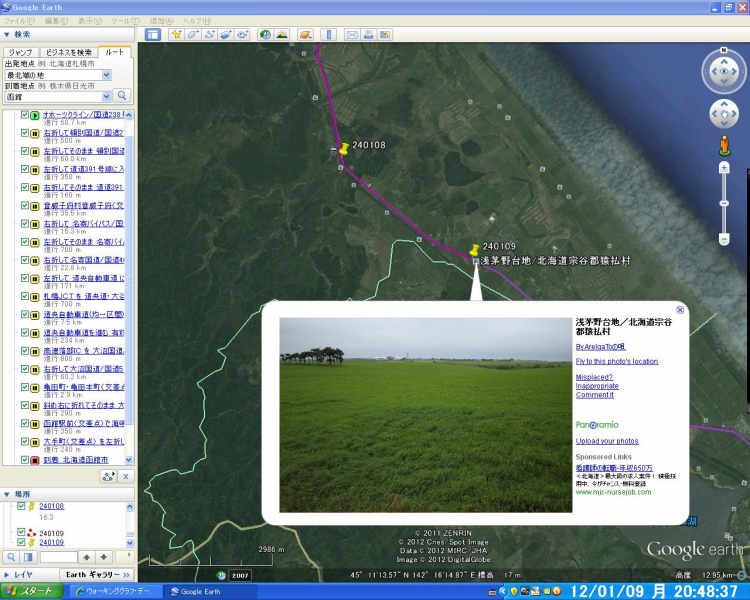
Task: View in Google Maps toolbar icon
Action: point(385,34)
